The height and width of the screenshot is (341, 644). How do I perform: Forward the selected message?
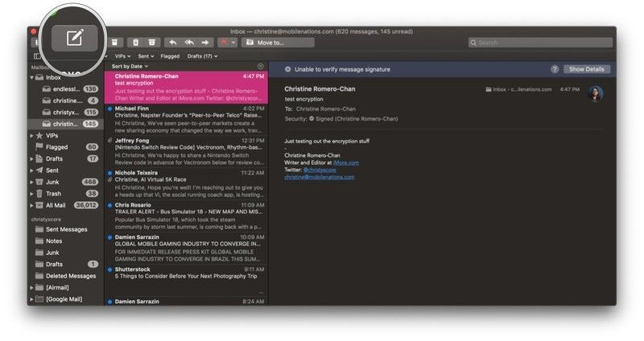[205, 43]
